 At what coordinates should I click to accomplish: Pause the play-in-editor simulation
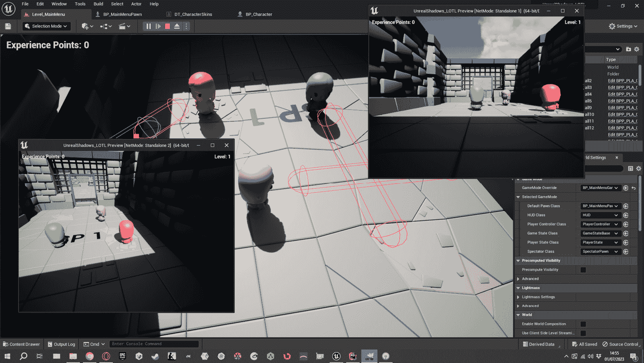[148, 26]
